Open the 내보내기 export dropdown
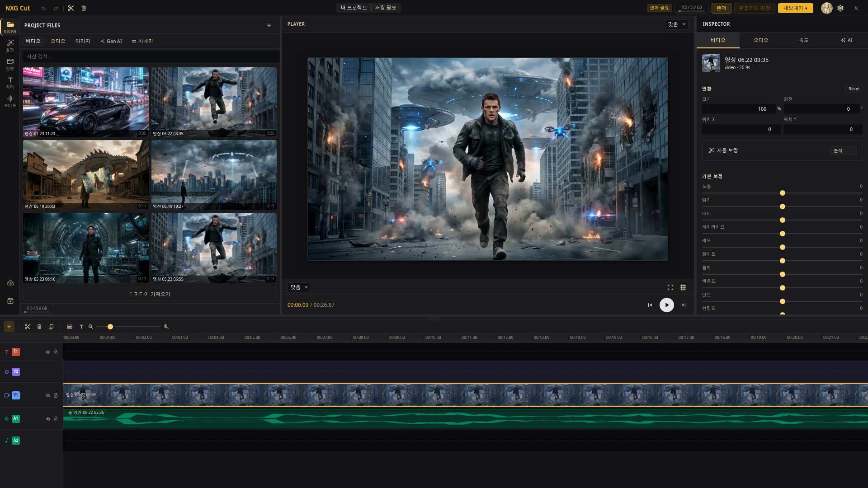The width and height of the screenshot is (868, 488). pos(795,8)
